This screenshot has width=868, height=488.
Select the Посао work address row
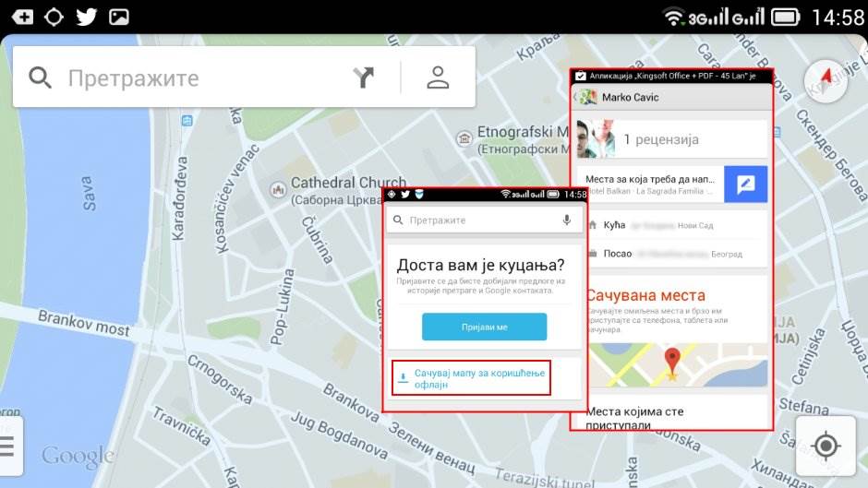coord(671,254)
